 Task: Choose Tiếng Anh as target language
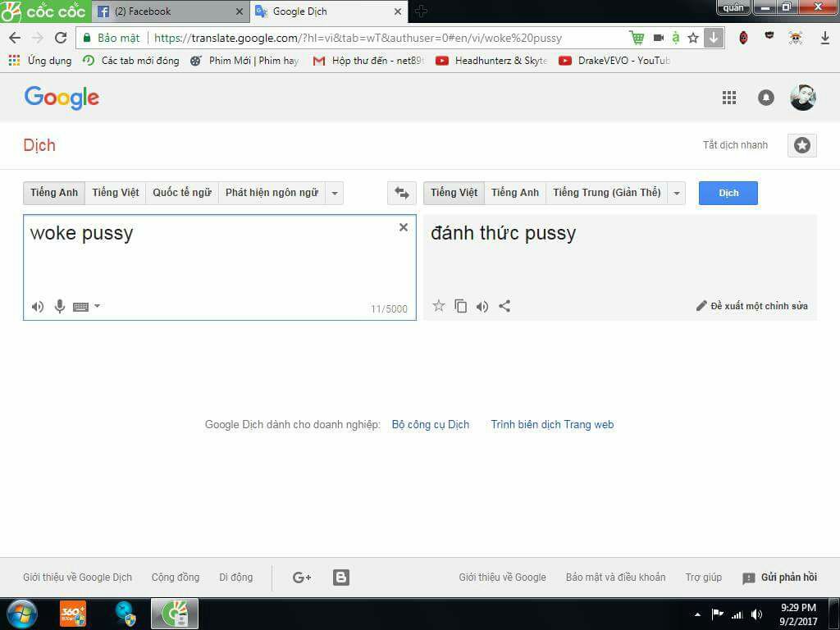pyautogui.click(x=515, y=193)
